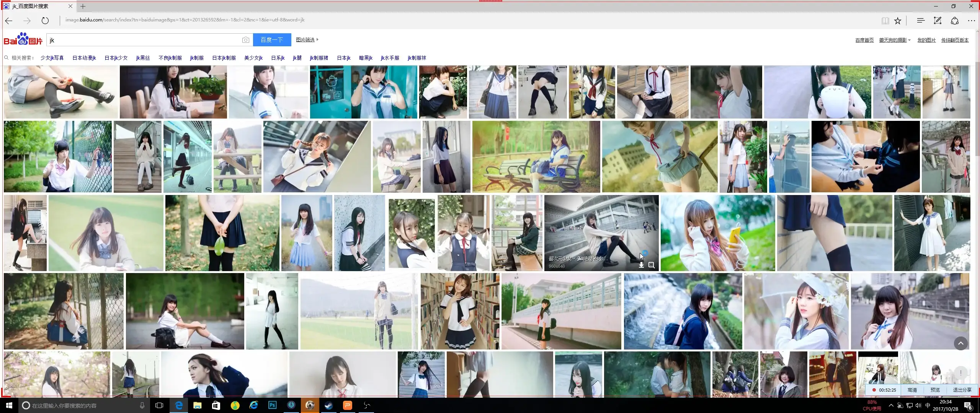Expand hidden system tray icons chevron

click(891, 405)
